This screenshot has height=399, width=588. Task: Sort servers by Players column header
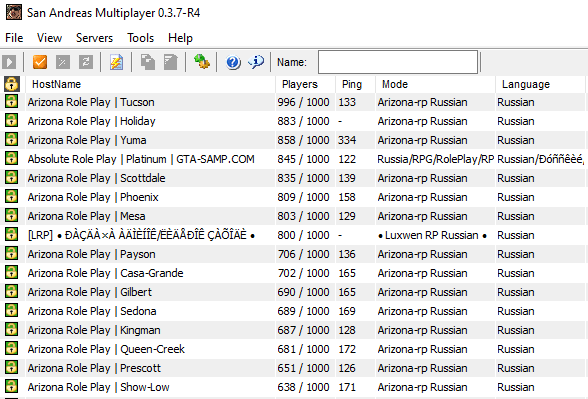pos(305,84)
